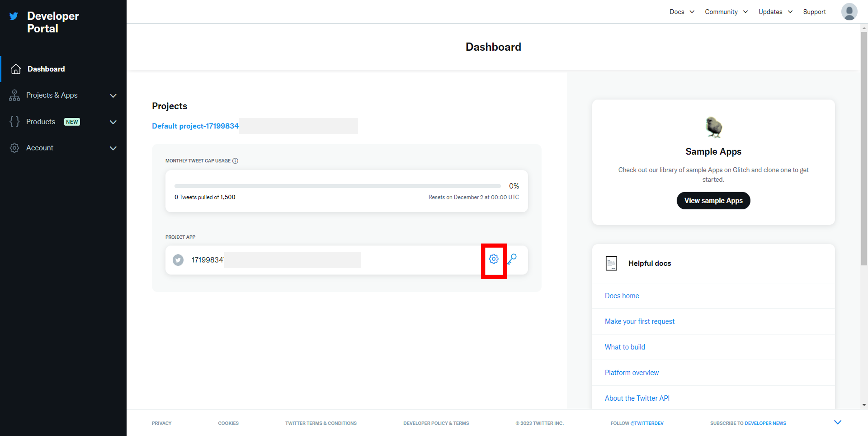Open About the Twitter API link

pos(637,398)
